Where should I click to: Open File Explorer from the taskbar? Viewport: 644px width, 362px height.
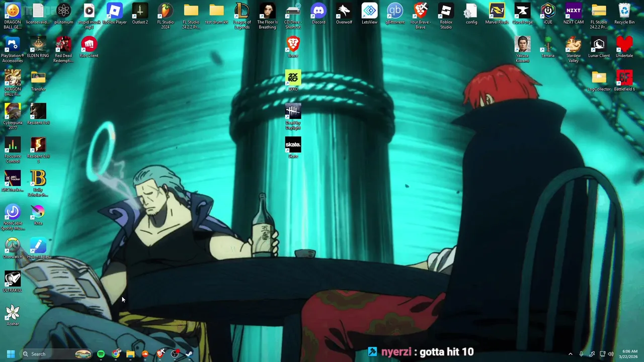(130, 354)
